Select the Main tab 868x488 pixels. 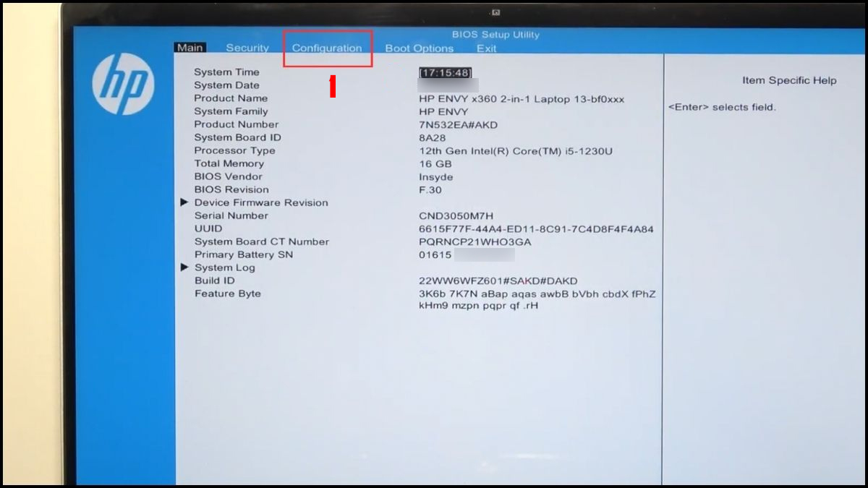(x=190, y=48)
